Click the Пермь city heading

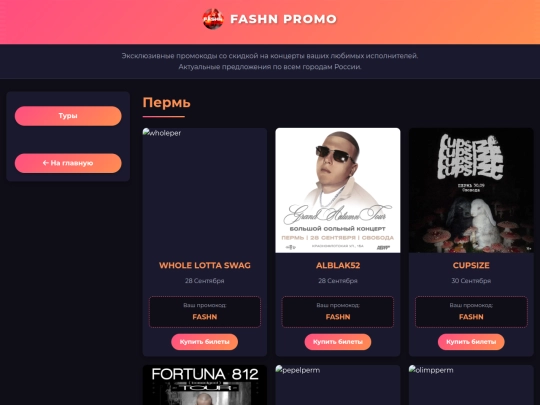pos(166,103)
